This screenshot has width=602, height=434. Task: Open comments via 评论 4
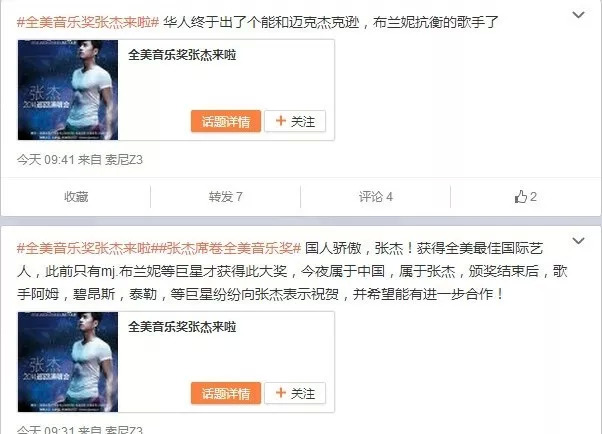point(375,197)
